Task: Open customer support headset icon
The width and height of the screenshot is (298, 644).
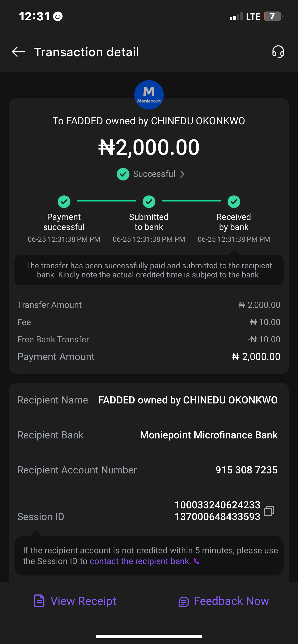Action: pos(278,52)
